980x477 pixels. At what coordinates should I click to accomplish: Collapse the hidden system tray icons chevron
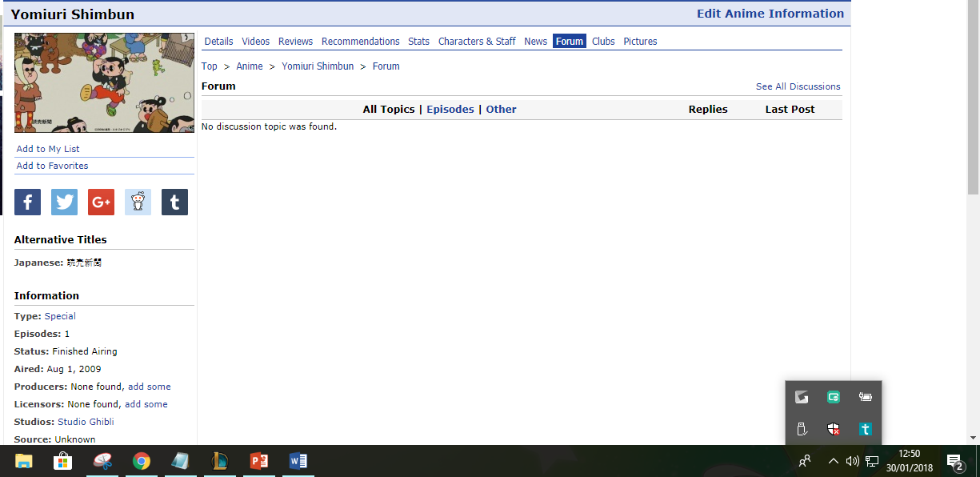click(x=833, y=461)
